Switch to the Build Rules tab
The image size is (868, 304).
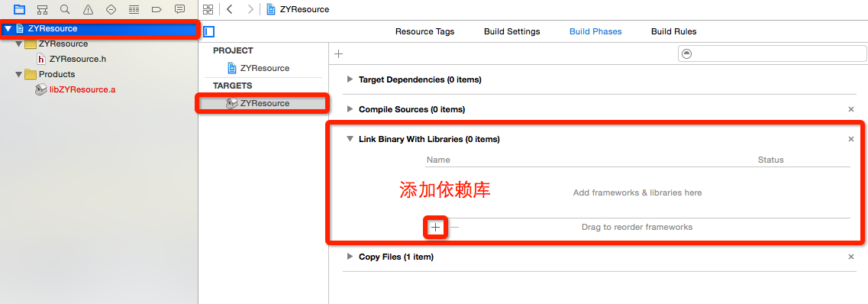click(673, 31)
